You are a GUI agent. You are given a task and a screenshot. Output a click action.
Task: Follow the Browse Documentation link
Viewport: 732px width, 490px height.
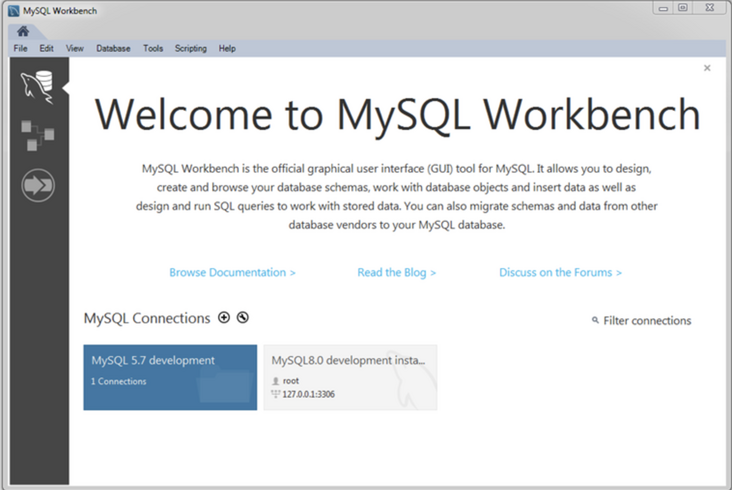point(232,272)
